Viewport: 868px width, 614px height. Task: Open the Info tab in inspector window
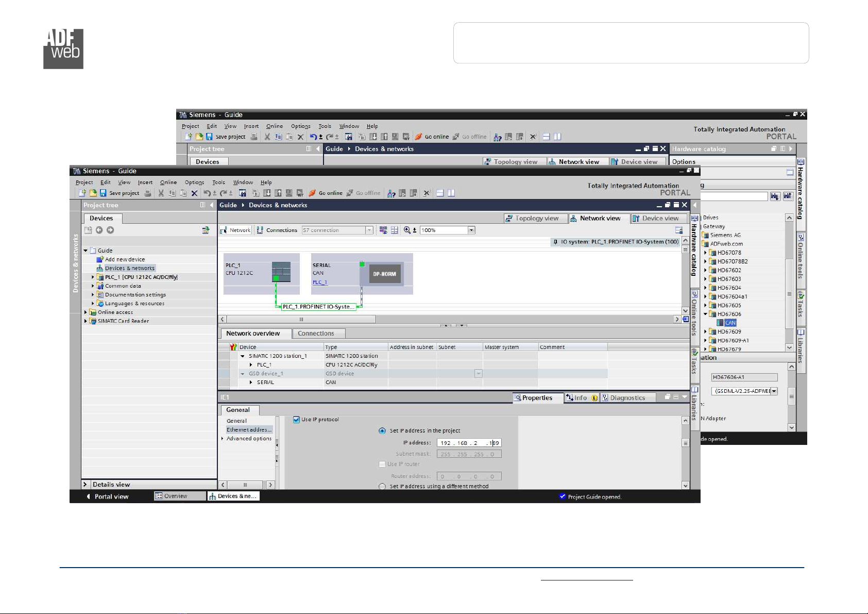click(x=582, y=398)
